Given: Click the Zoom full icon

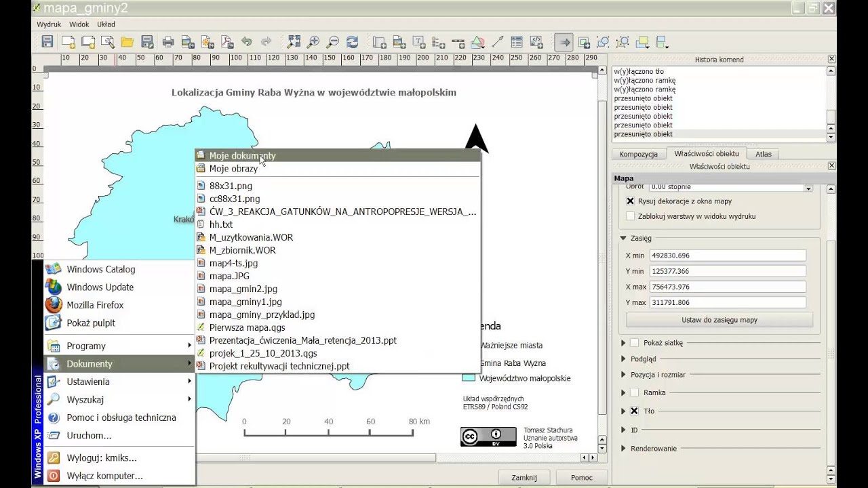Looking at the screenshot, I should coord(293,42).
